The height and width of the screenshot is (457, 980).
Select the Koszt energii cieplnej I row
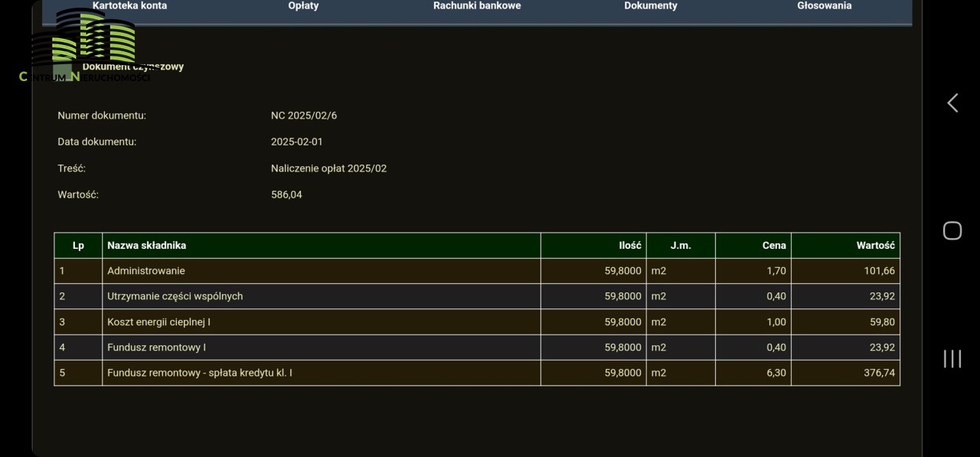coord(158,322)
